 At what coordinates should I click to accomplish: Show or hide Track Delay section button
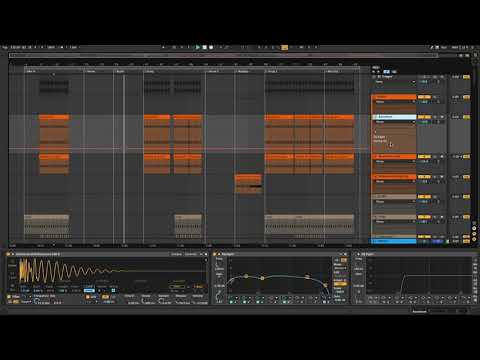pyautogui.click(x=474, y=239)
